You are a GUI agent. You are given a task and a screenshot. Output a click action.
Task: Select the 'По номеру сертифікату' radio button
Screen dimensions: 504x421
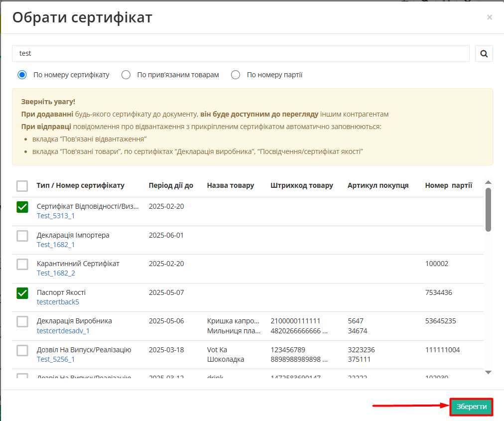[x=22, y=74]
